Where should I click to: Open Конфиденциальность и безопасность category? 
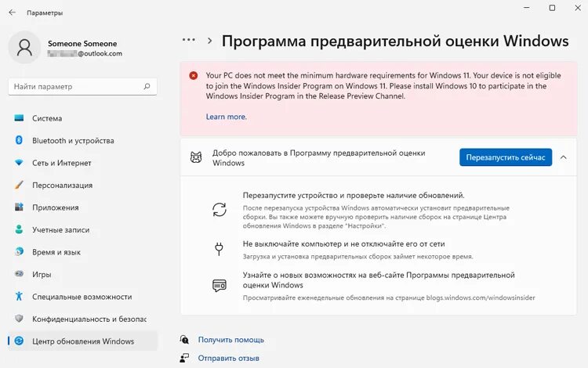click(x=83, y=319)
